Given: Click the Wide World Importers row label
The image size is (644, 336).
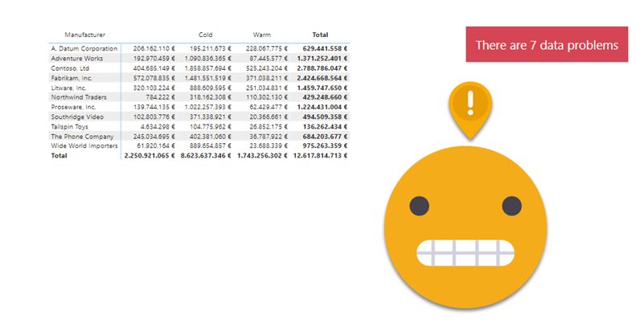Looking at the screenshot, I should coord(84,145).
